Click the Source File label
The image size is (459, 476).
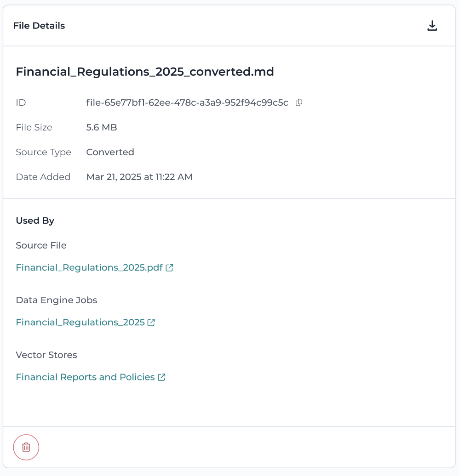41,245
